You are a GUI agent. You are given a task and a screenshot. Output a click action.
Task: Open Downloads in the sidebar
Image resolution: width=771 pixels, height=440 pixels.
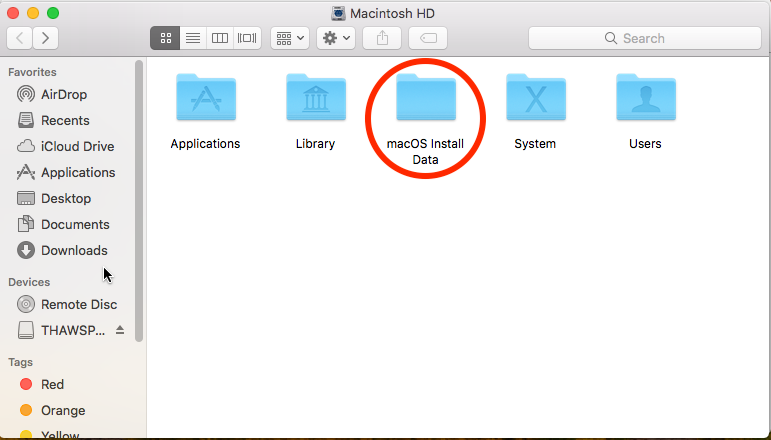[x=62, y=251]
